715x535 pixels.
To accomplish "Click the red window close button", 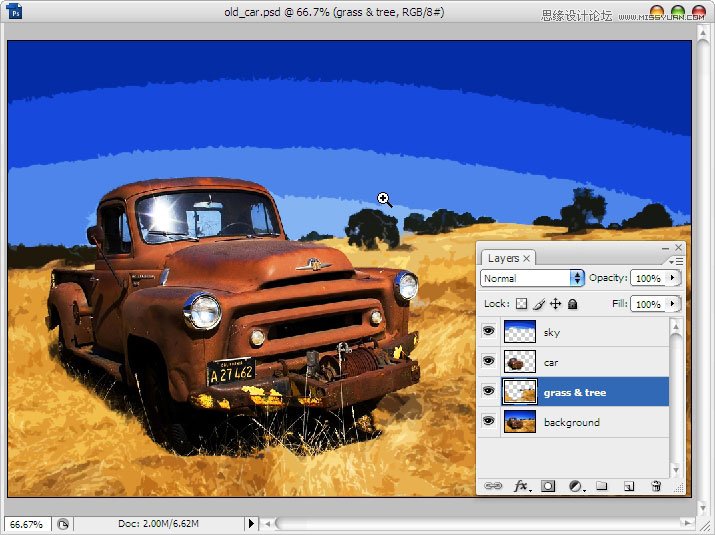I will (x=699, y=11).
